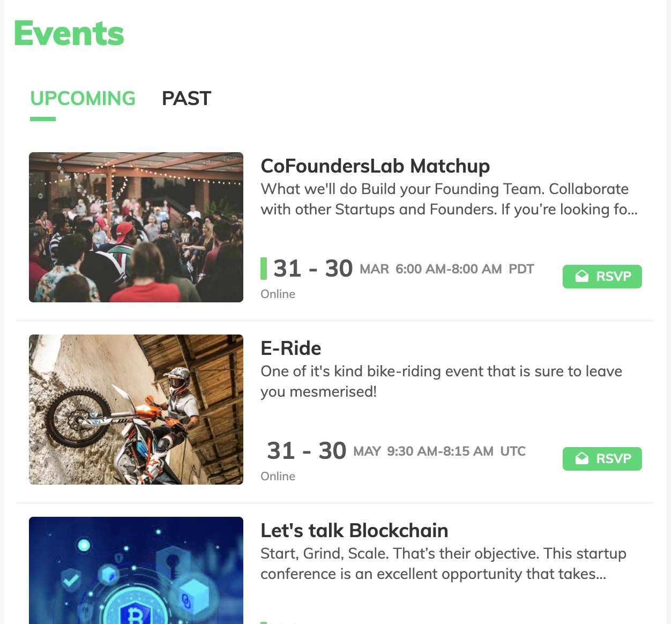Click the MAY 9:30 AM-8:15 AM UTC time
The width and height of the screenshot is (672, 624).
click(x=439, y=451)
